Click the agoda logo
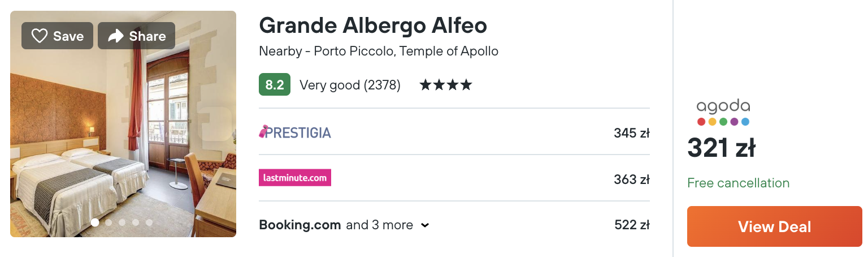868x257 pixels. pos(723,113)
